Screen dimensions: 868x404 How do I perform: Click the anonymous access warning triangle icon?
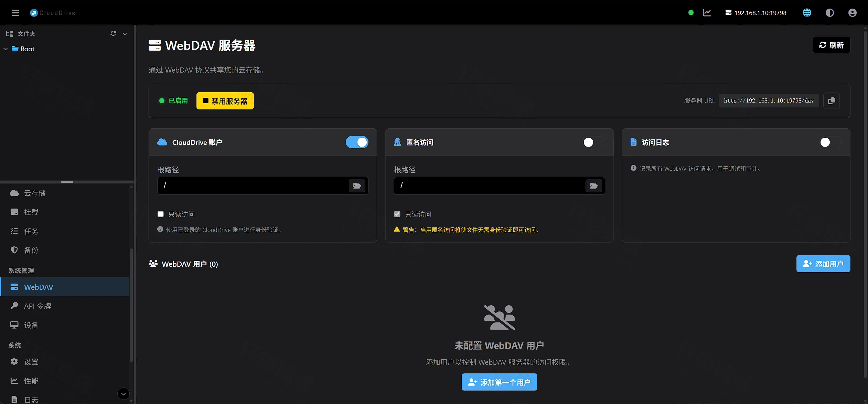tap(397, 229)
